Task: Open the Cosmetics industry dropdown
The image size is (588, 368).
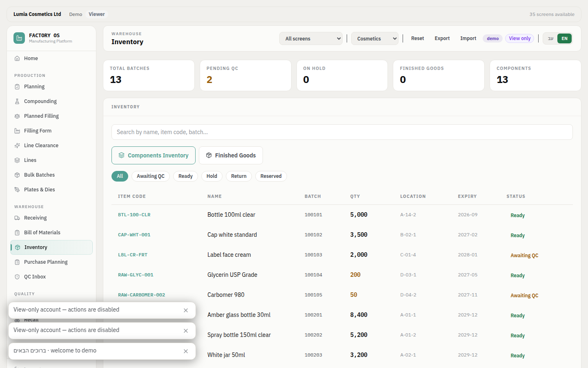Action: click(375, 38)
